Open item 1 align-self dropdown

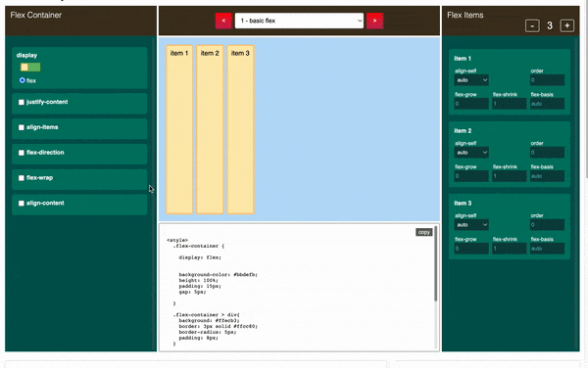click(471, 80)
